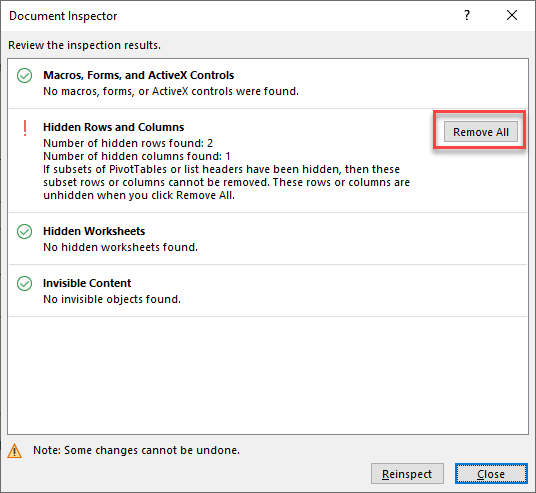536x493 pixels.
Task: Click 'No hidden worksheets found.' text
Action: (120, 247)
